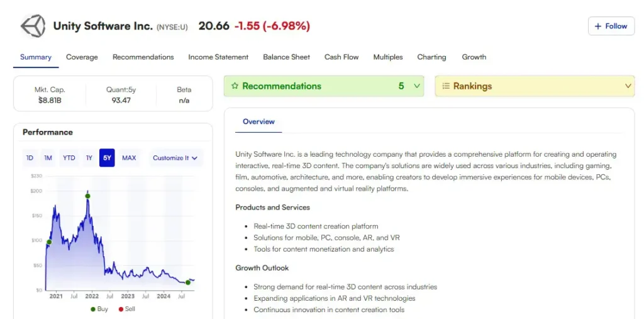The image size is (644, 319).
Task: Click the green Buy legend dot
Action: (x=93, y=309)
